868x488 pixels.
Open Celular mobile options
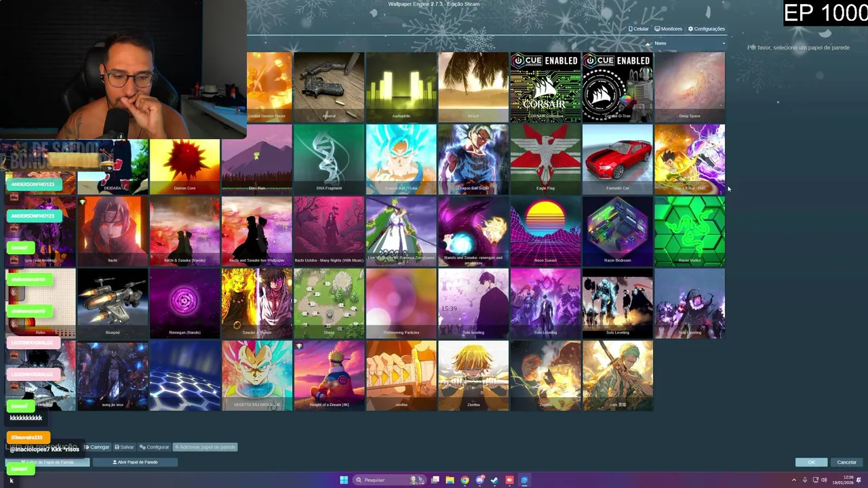pyautogui.click(x=638, y=29)
